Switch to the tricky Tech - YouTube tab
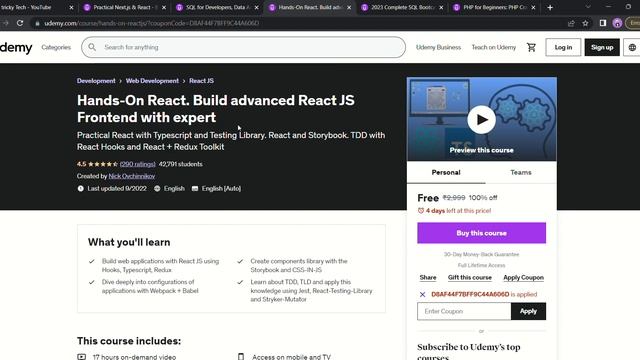This screenshot has width=640, height=360. pyautogui.click(x=33, y=7)
